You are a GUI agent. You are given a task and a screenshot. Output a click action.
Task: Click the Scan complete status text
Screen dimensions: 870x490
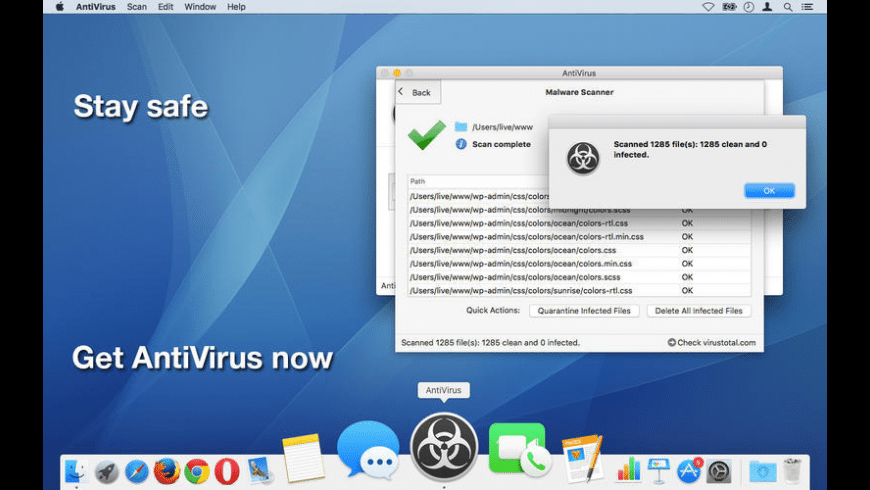[x=501, y=144]
